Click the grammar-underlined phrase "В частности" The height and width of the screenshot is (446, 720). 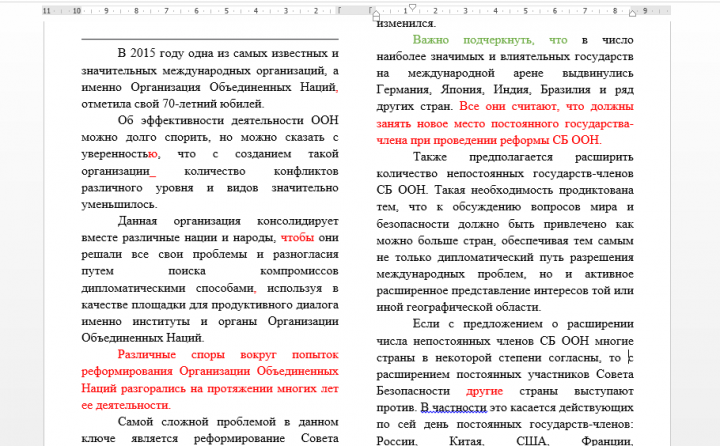click(453, 407)
